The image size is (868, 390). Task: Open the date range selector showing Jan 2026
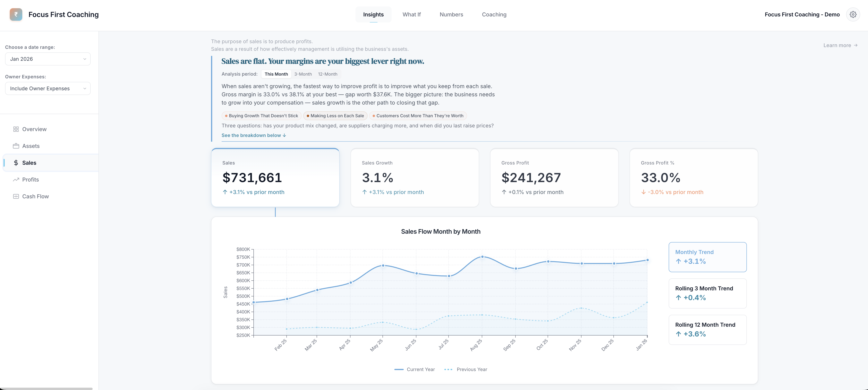coord(47,59)
